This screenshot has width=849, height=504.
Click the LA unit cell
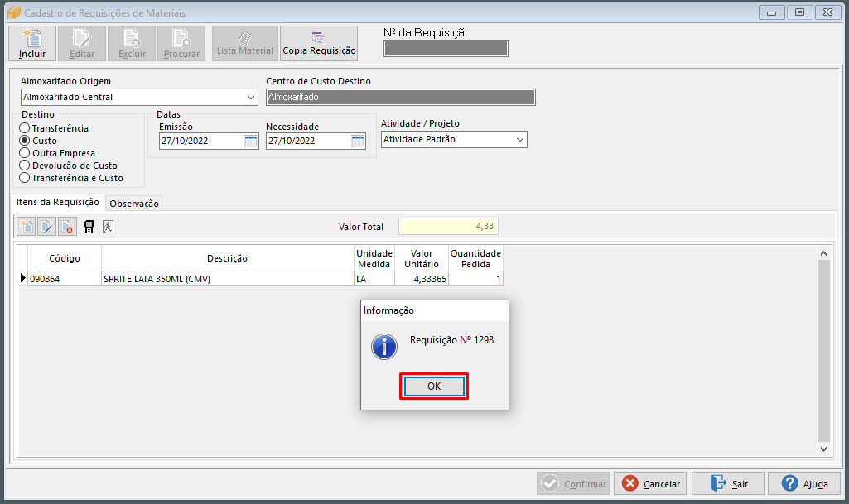(x=374, y=279)
